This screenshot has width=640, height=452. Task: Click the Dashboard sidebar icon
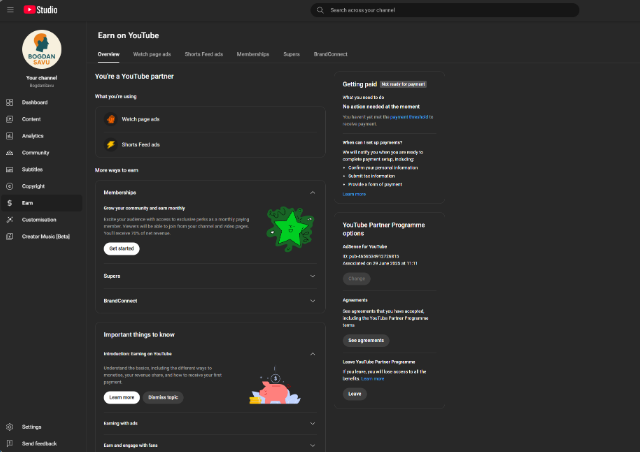click(9, 102)
